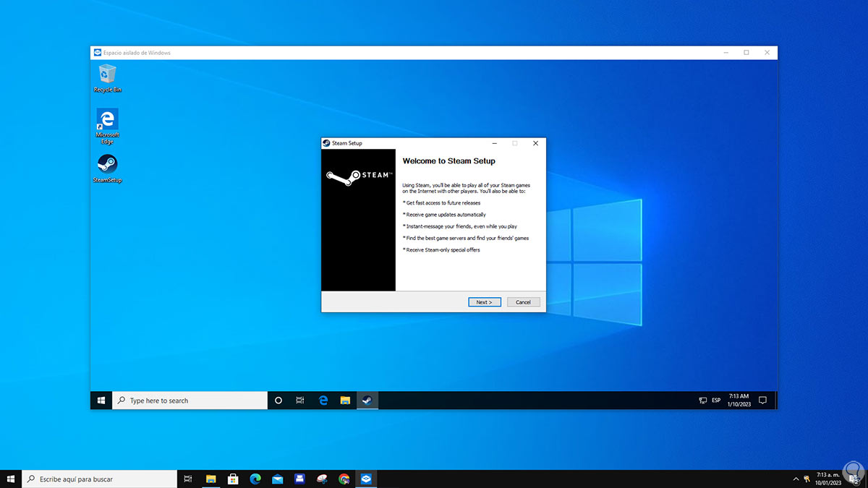Image resolution: width=868 pixels, height=488 pixels.
Task: Click 'Get fast access to future releases'
Action: (441, 203)
